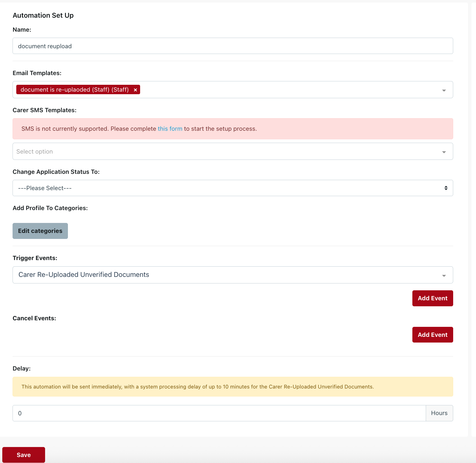Screen dimensions: 476x463
Task: Add Event under Trigger Events
Action: (432, 298)
